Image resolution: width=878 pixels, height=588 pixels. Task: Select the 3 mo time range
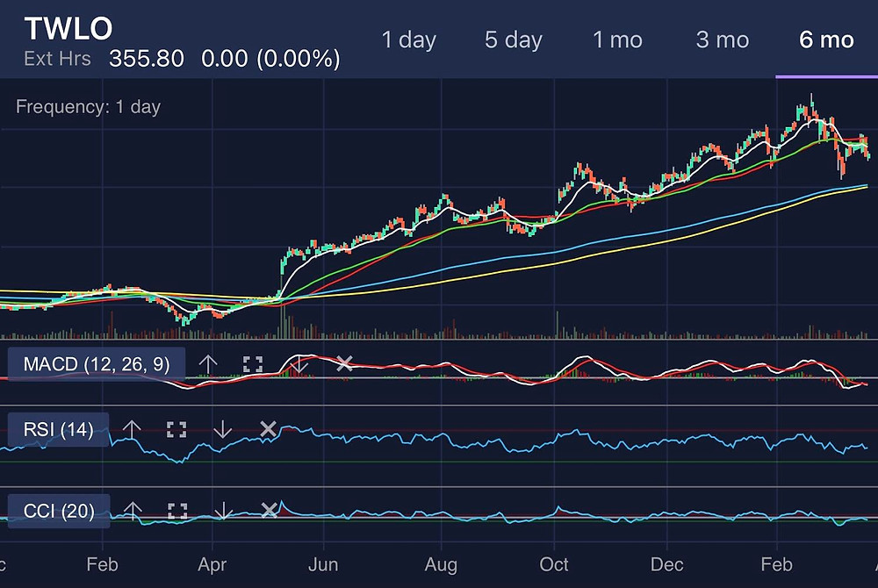(x=723, y=39)
